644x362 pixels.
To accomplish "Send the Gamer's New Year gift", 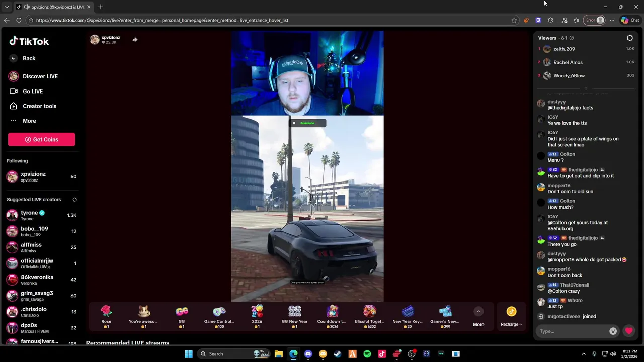I will 445,316.
